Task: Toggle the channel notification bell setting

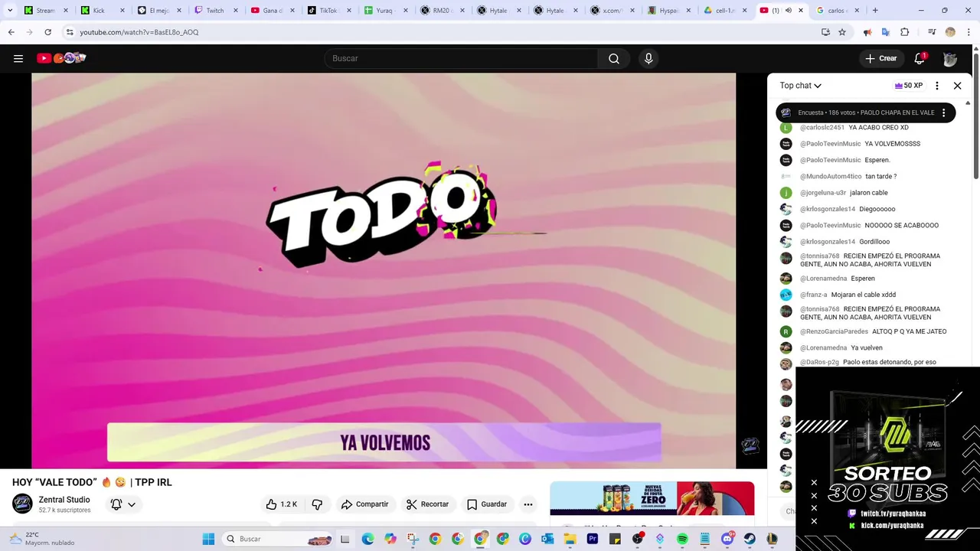Action: 116,504
